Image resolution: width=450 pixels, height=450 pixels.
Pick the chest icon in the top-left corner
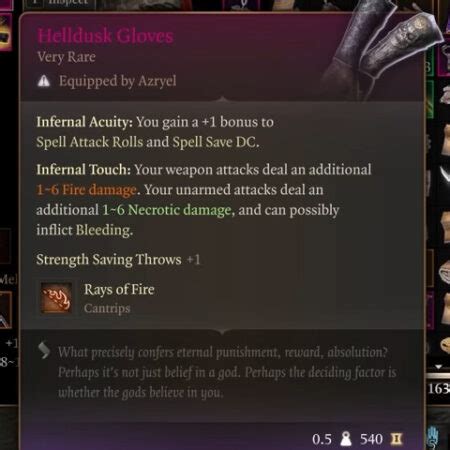(5, 32)
